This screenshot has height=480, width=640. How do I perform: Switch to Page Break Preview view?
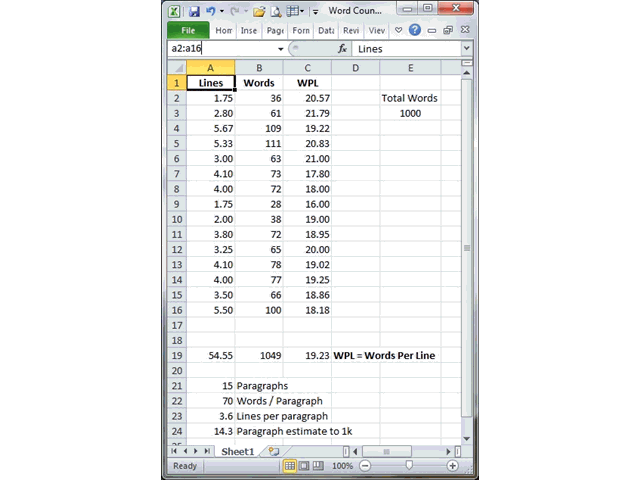318,466
